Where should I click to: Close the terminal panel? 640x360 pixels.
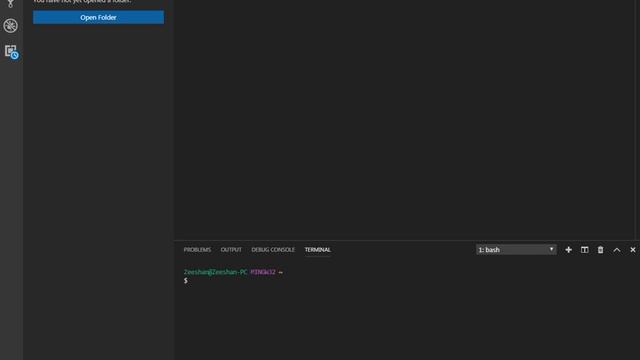(633, 250)
